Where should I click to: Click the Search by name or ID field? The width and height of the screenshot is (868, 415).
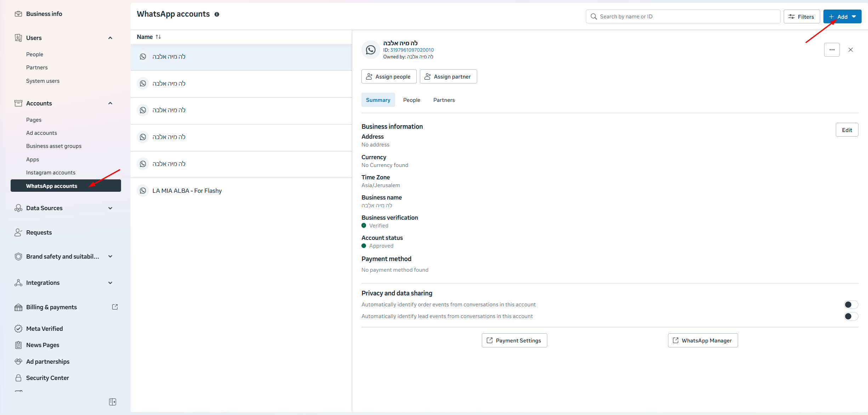(x=683, y=17)
